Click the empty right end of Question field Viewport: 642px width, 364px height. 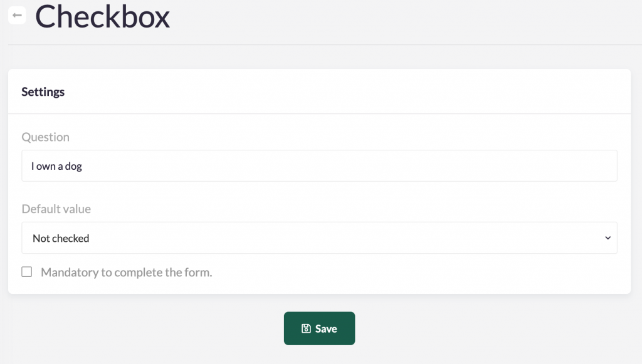tap(564, 166)
